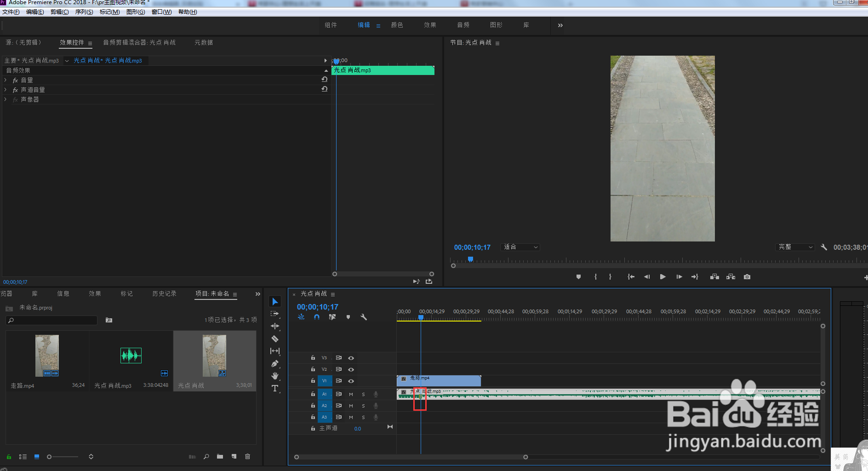Switch Project panel to list view
This screenshot has height=471, width=868.
coord(23,457)
